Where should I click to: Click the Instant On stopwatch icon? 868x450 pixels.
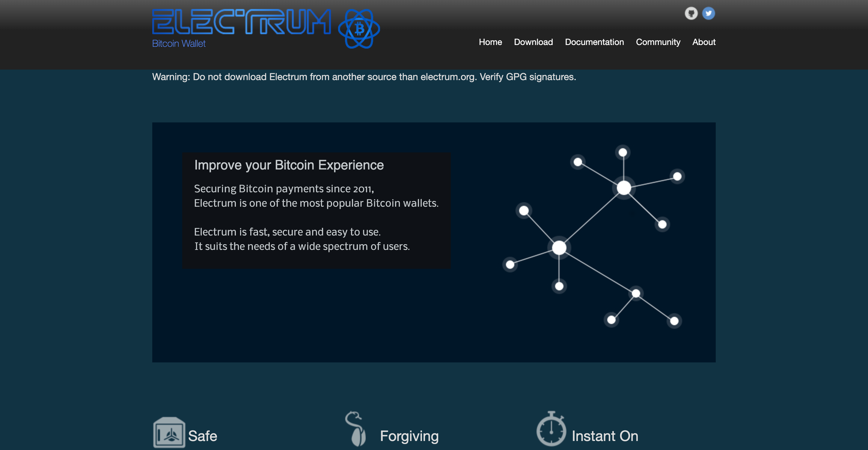click(551, 429)
